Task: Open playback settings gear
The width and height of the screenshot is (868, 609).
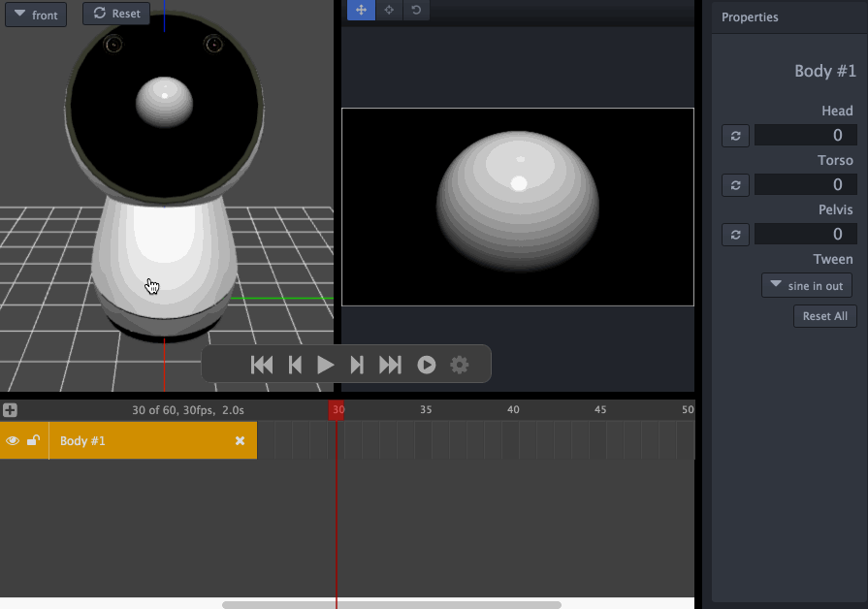Action: coord(460,365)
